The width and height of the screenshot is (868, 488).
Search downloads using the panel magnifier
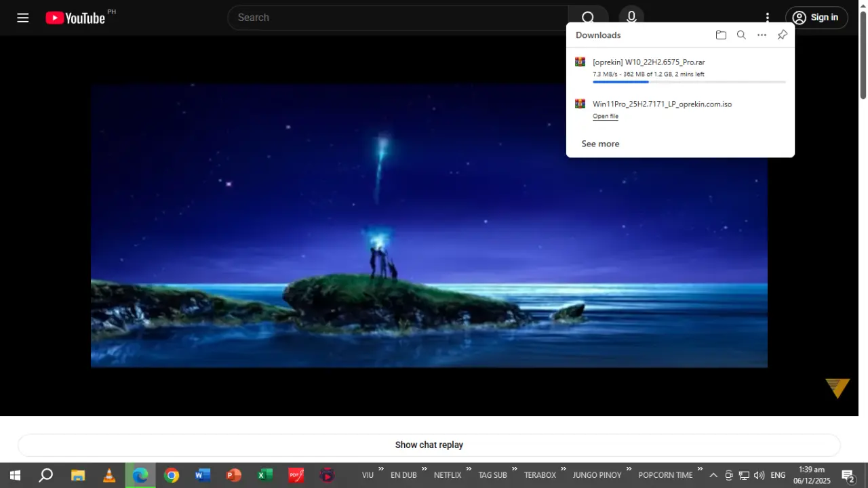(x=741, y=35)
